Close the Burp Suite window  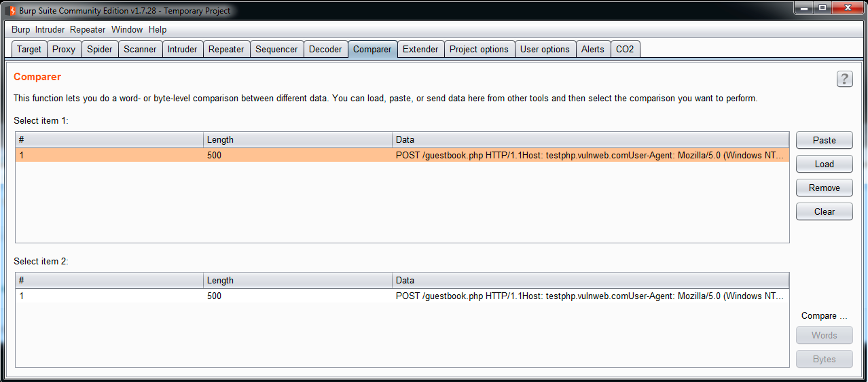(x=846, y=8)
